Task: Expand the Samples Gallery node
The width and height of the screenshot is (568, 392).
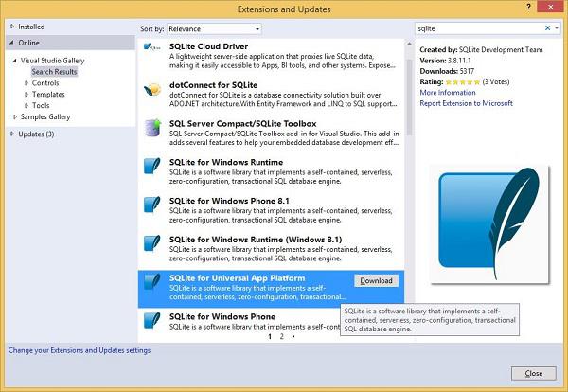Action: (14, 116)
